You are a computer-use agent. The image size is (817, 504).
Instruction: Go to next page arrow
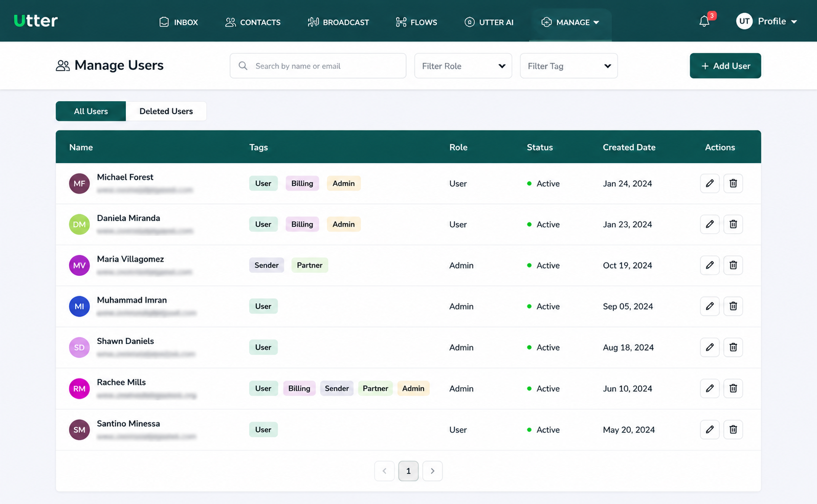[432, 471]
